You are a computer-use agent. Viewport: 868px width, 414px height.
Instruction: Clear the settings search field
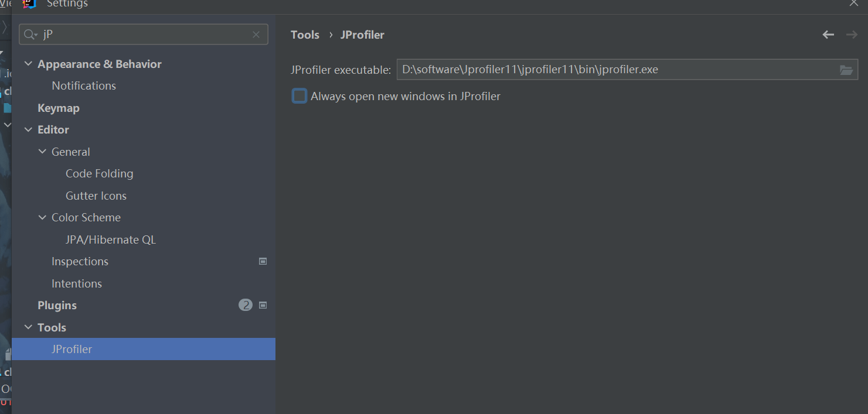tap(256, 35)
